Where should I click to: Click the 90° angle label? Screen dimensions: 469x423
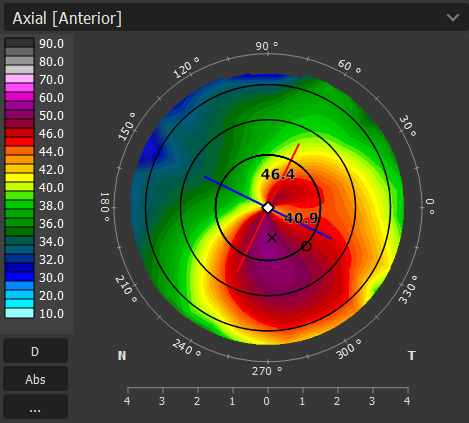tap(267, 46)
